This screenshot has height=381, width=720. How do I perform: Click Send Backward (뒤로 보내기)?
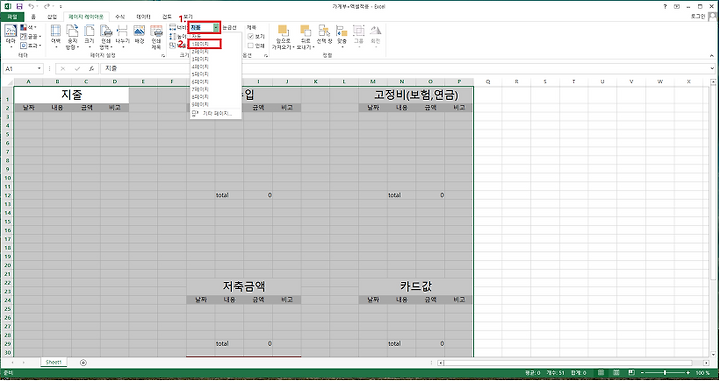coord(305,37)
